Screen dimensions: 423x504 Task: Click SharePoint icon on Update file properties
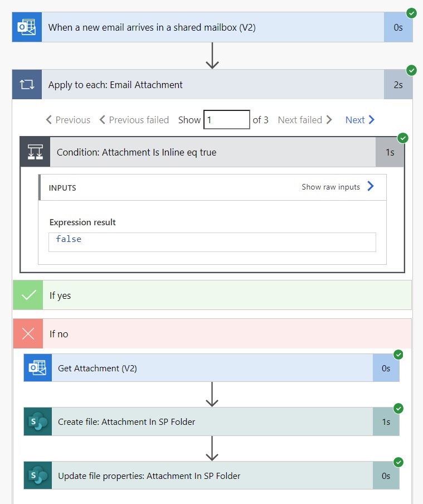[x=37, y=476]
